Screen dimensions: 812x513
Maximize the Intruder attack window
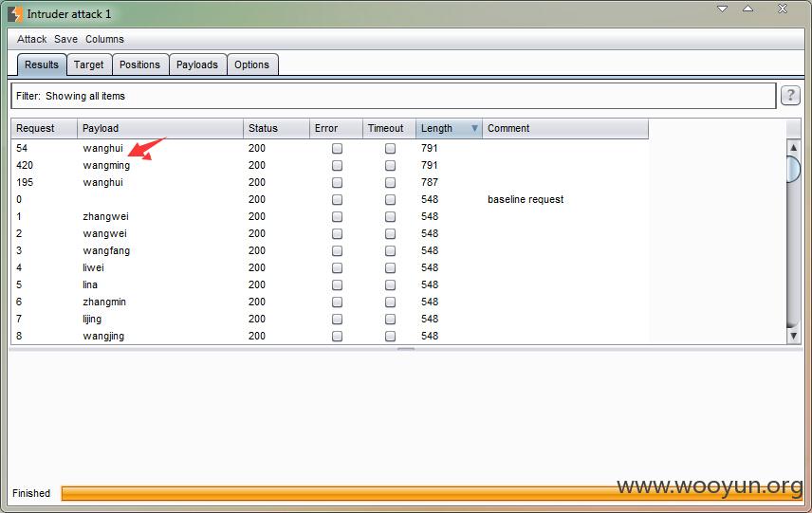(x=747, y=9)
